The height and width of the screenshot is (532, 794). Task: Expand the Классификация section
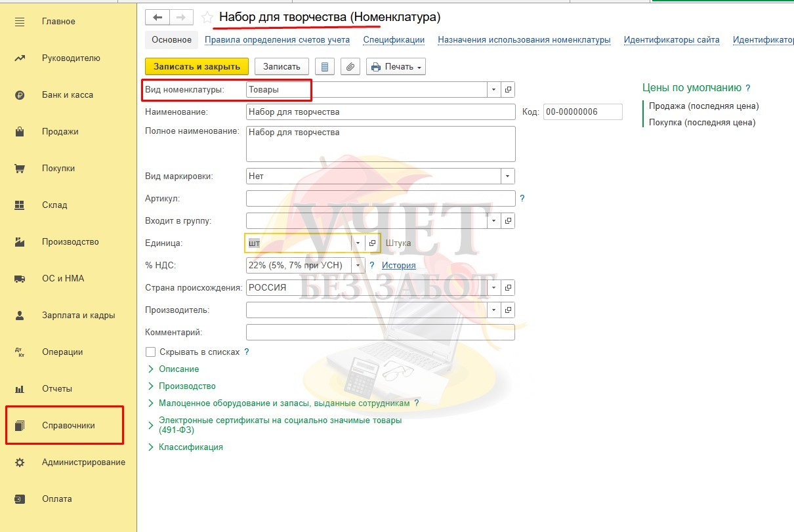point(186,447)
